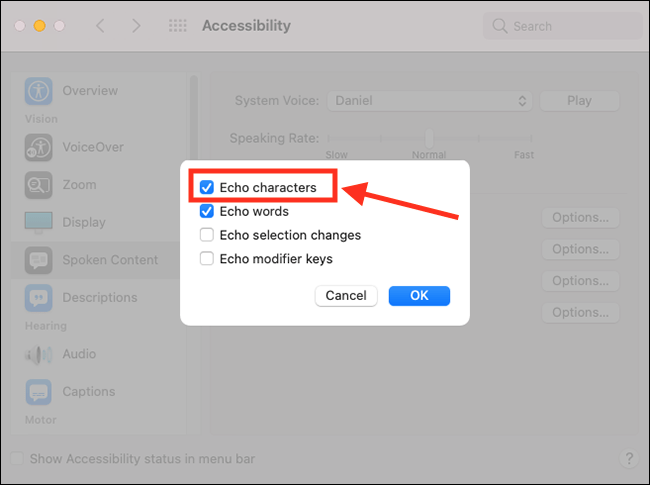Tick the Echo modifier keys checkbox
650x485 pixels.
click(207, 259)
